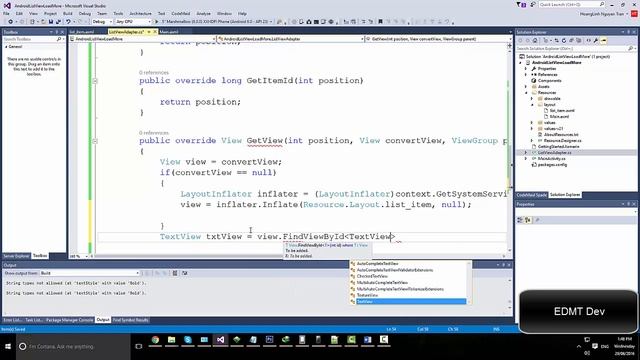Image resolution: width=640 pixels, height=360 pixels.
Task: Collapse the layout folder
Action: point(532,104)
